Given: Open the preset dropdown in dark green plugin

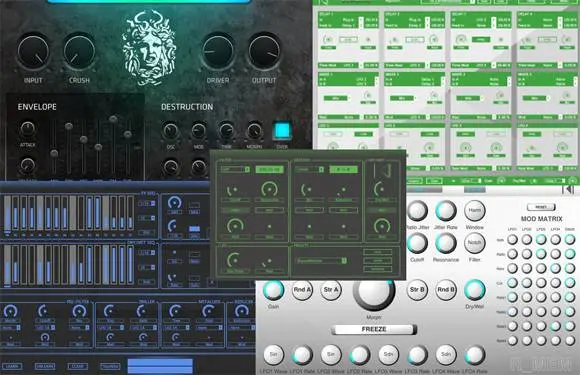Looking at the screenshot, I should (321, 261).
